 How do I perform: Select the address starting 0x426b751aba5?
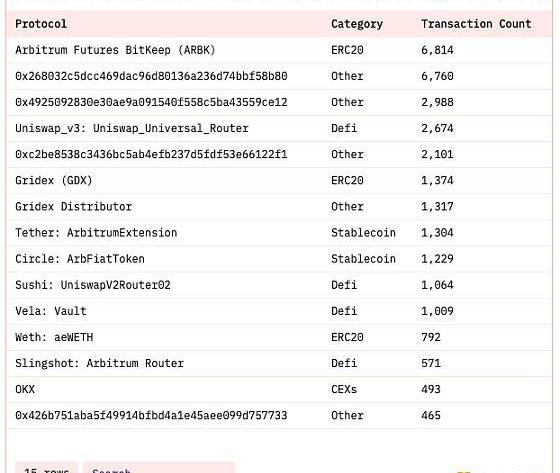[x=151, y=415]
